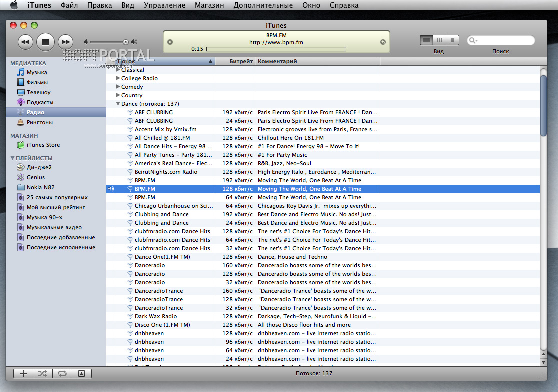Open Фильмы library in sidebar
Screen dimensions: 558x392
(x=37, y=82)
